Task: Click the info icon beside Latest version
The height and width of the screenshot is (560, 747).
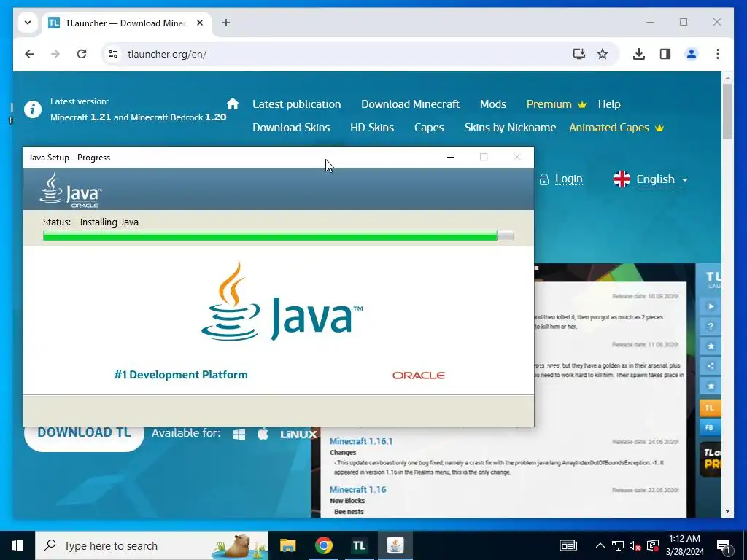Action: [x=33, y=110]
